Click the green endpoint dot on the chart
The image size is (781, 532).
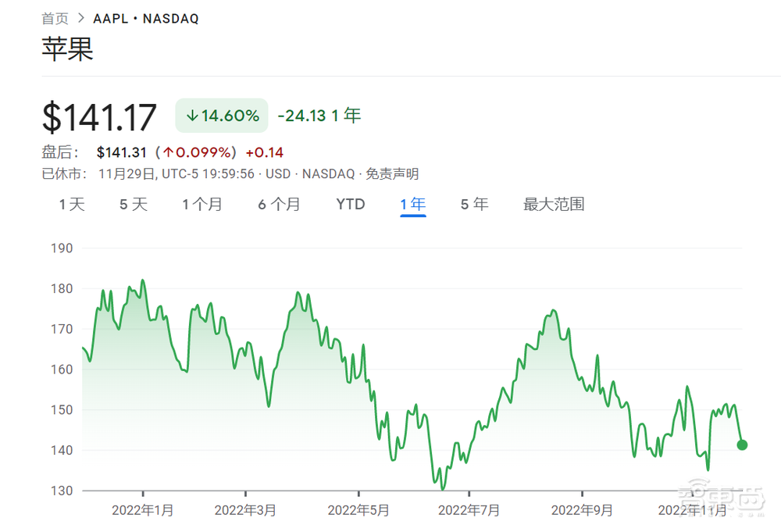coord(742,445)
